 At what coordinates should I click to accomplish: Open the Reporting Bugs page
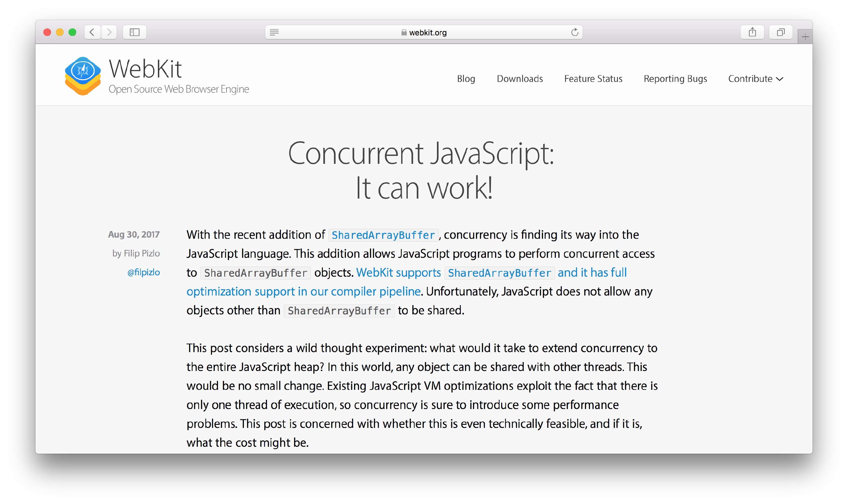coord(675,79)
